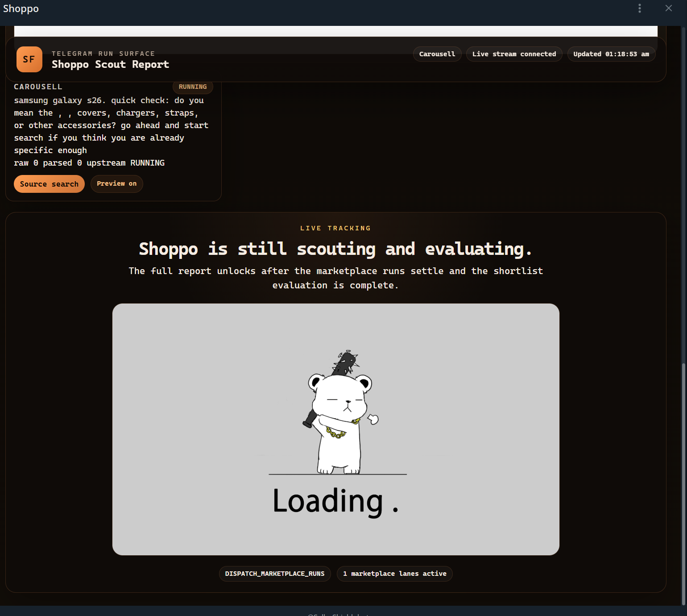This screenshot has width=687, height=616.
Task: Close the Shoppo mini app with the X
Action: 668,8
